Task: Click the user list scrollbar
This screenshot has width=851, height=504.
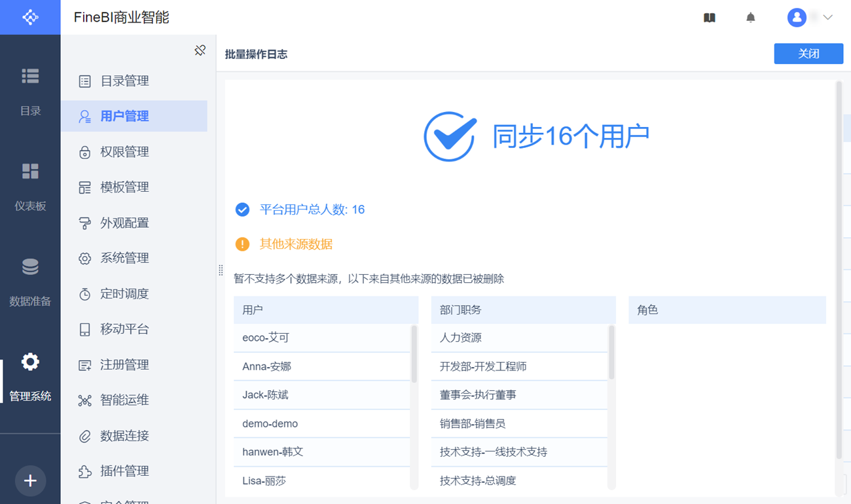Action: (414, 354)
